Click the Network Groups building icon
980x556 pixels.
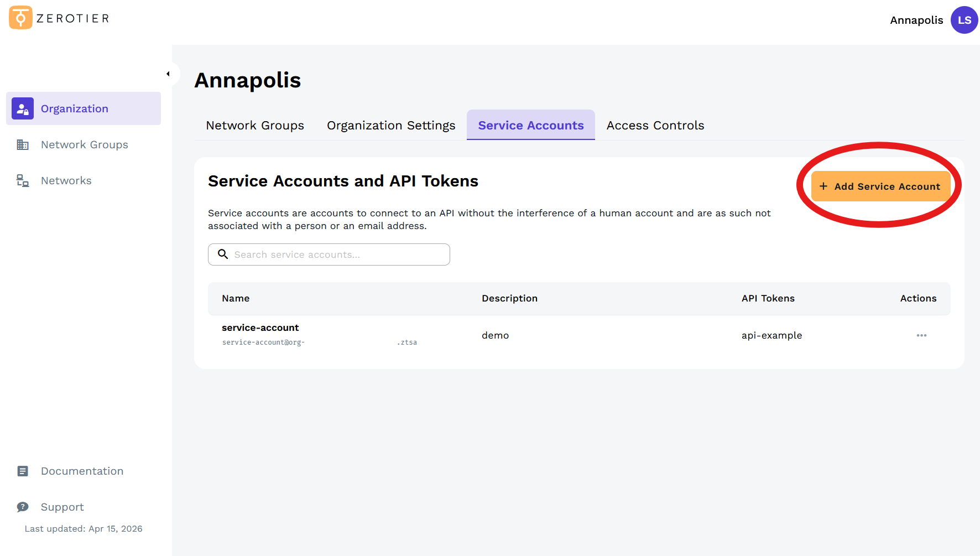pos(23,144)
